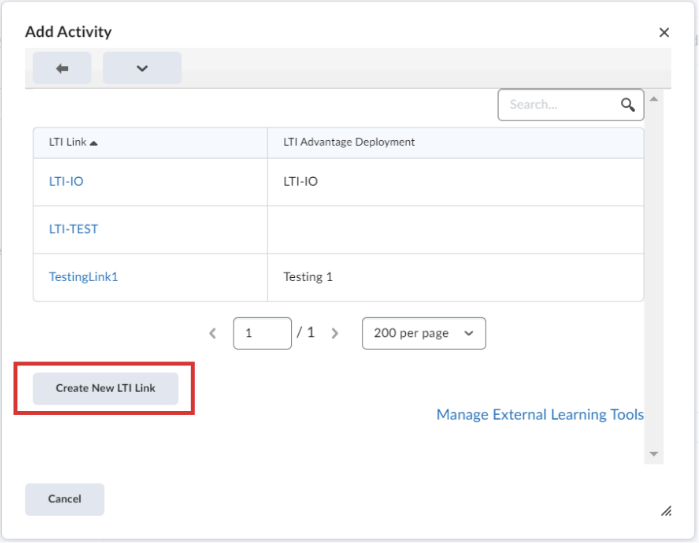The width and height of the screenshot is (699, 543).
Task: Click the back arrow button
Action: [62, 68]
